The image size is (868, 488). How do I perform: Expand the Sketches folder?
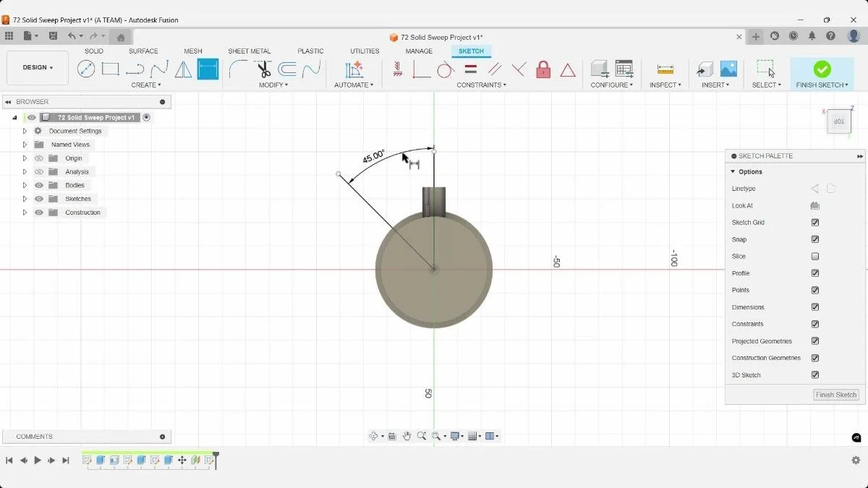pyautogui.click(x=25, y=199)
